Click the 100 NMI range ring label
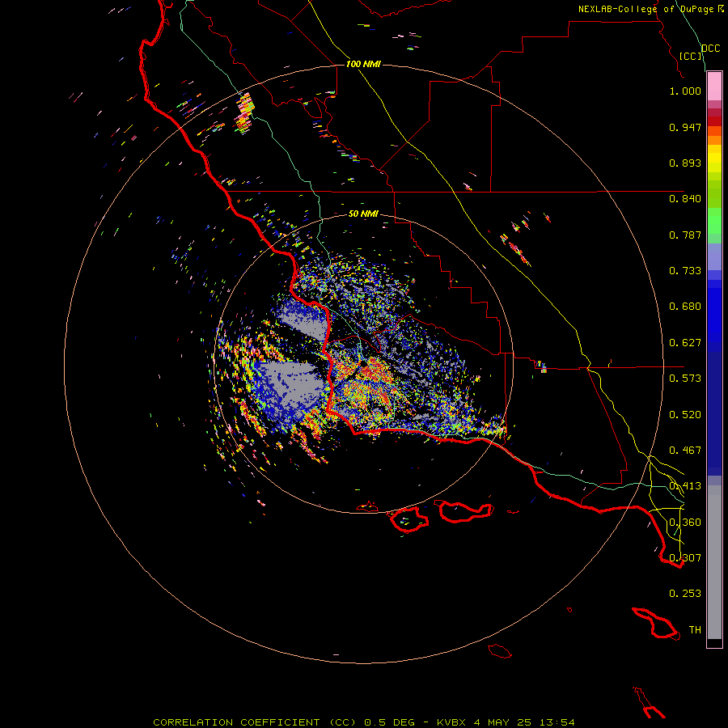728x728 pixels. point(363,64)
